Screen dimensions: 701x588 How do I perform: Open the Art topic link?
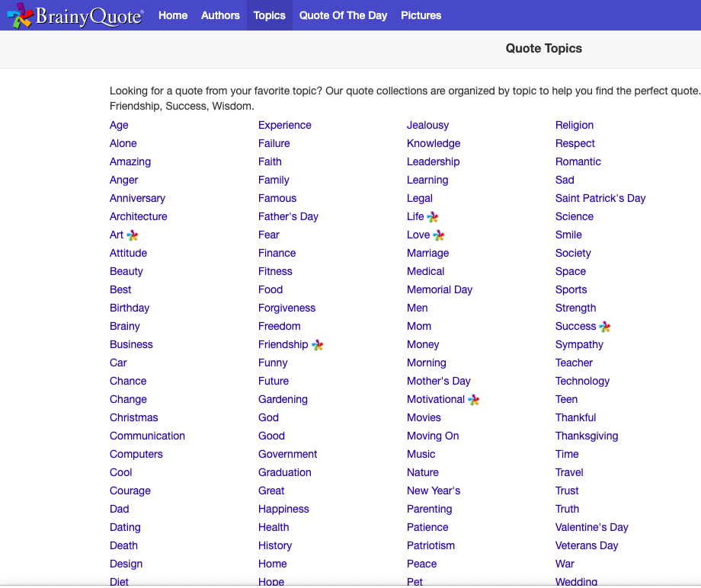point(117,235)
